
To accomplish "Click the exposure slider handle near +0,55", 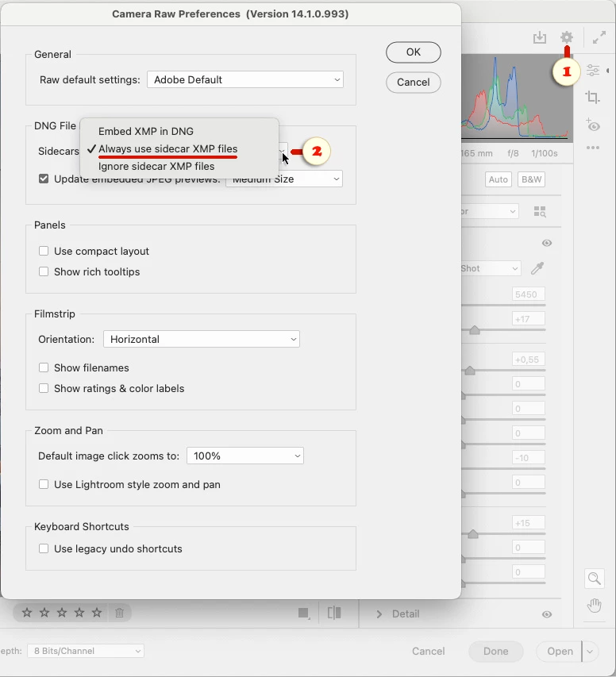I will click(x=470, y=370).
